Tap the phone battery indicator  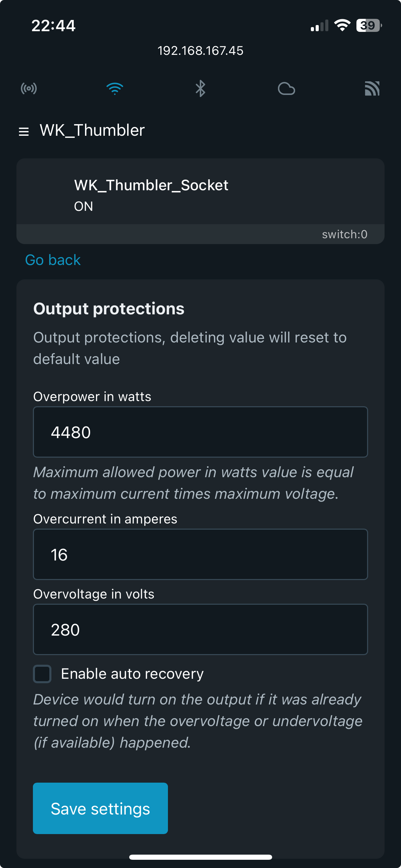tap(369, 25)
